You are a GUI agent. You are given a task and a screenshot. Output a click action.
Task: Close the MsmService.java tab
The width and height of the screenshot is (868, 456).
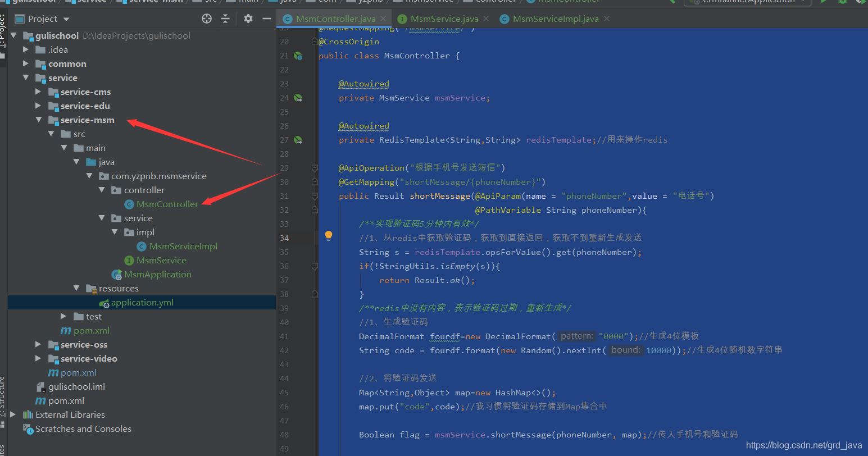click(486, 19)
